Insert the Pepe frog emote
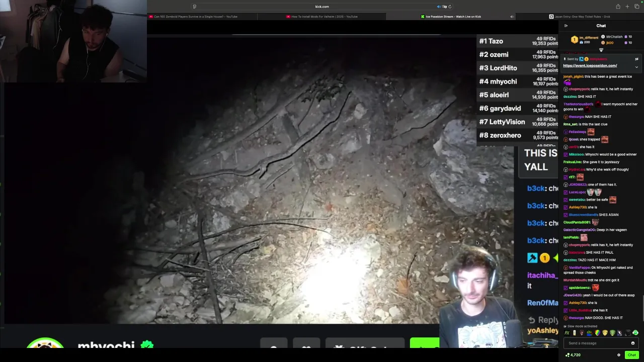Screen dimensions: 644x362 click(589, 333)
